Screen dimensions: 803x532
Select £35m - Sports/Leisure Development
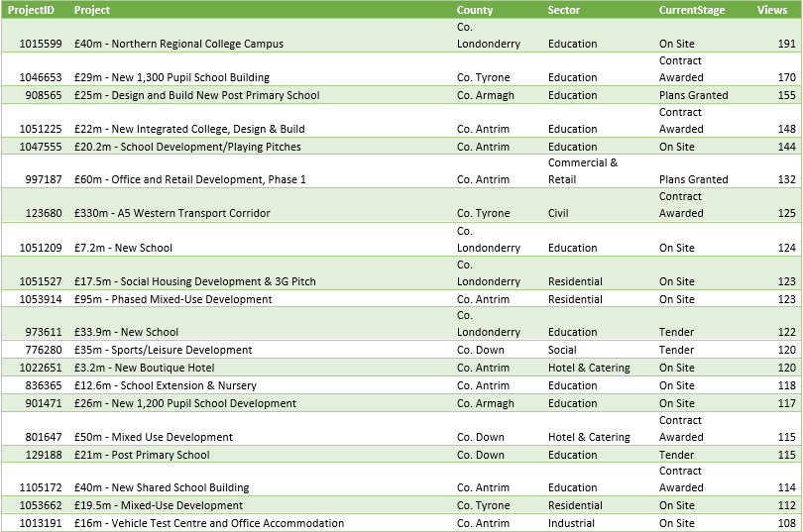pyautogui.click(x=164, y=351)
